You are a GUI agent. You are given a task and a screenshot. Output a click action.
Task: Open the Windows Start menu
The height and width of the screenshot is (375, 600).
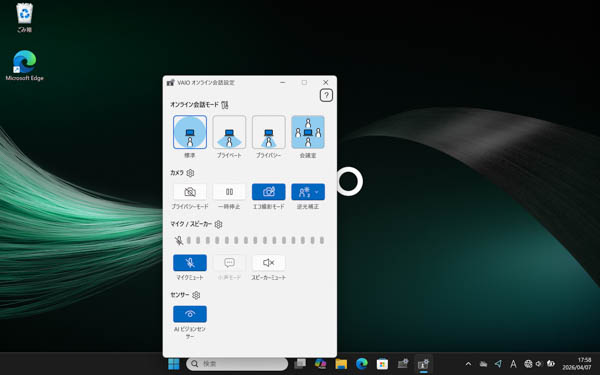(174, 364)
